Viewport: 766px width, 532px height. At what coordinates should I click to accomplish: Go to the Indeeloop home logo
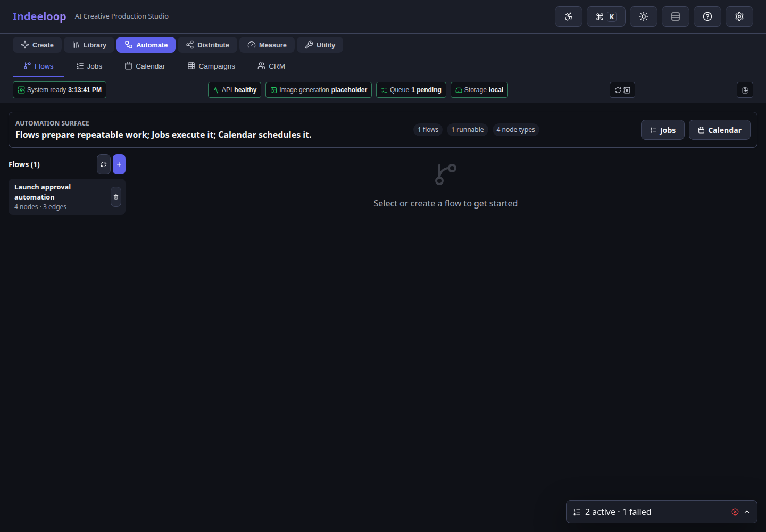[39, 16]
